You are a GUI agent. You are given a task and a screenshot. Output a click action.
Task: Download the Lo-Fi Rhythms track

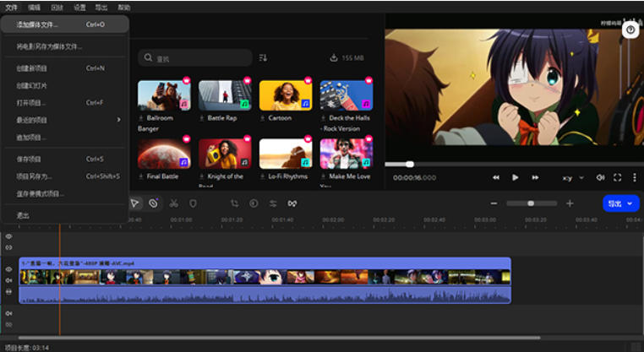click(263, 176)
